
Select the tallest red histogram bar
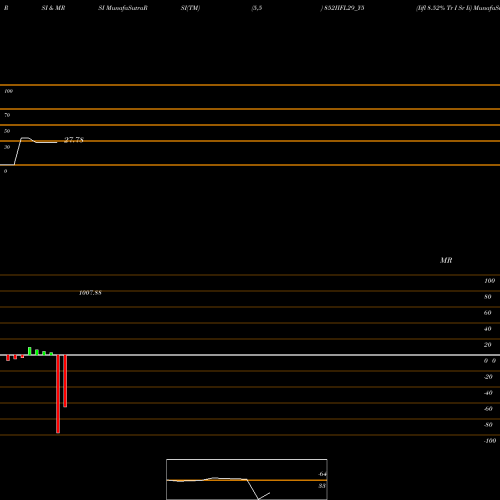point(58,394)
